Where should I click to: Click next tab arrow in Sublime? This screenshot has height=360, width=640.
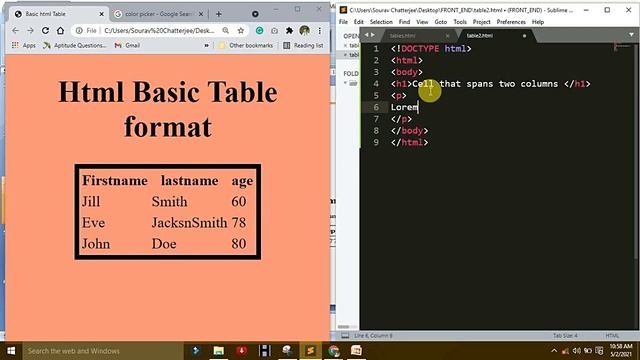click(x=373, y=35)
